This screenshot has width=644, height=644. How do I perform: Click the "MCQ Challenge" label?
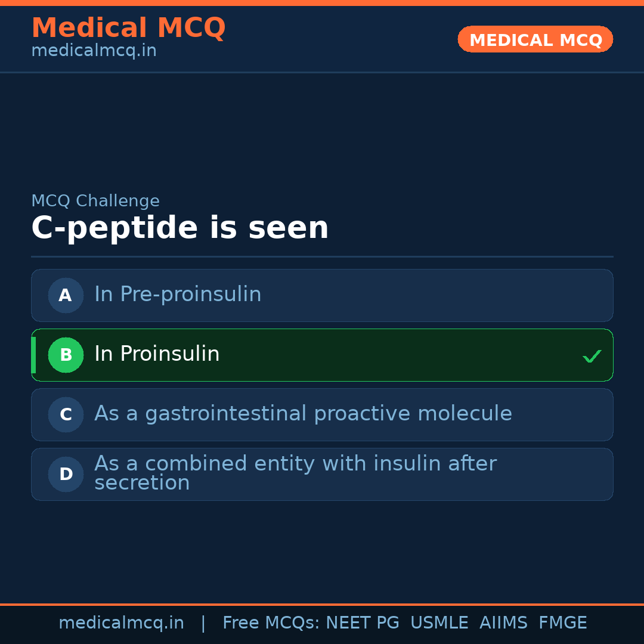tap(95, 202)
